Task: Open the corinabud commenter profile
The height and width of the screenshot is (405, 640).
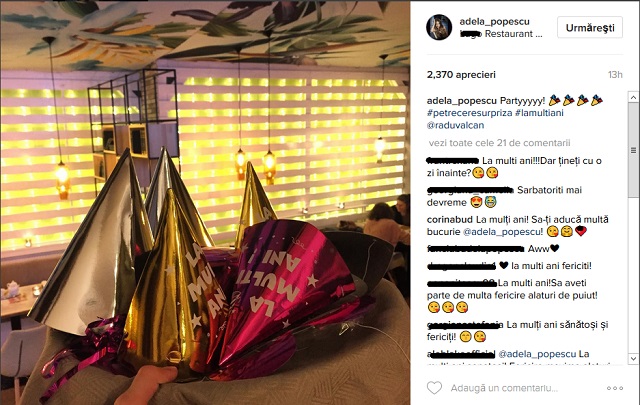Action: [x=450, y=219]
